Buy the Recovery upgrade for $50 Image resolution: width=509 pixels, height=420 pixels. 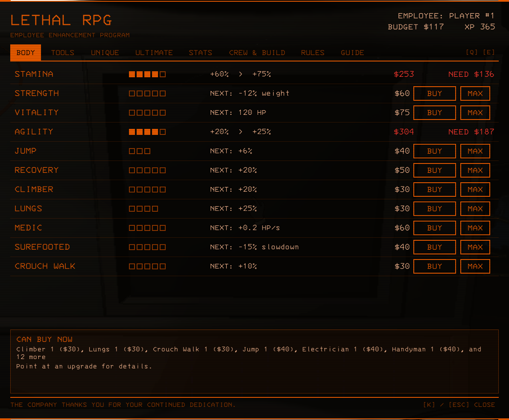(434, 170)
